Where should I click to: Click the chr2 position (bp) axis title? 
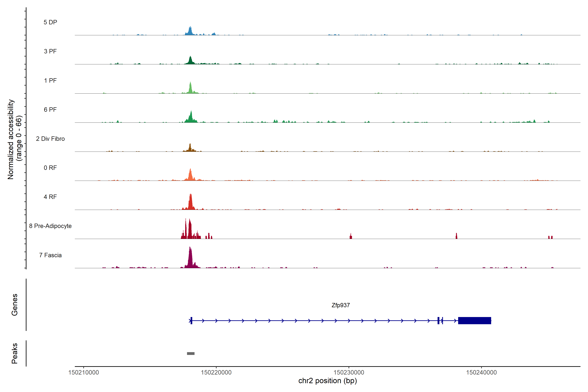[x=327, y=381]
